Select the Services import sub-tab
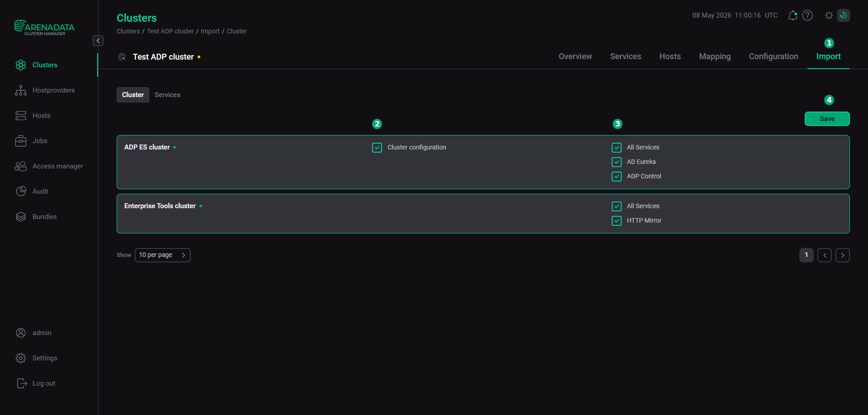The height and width of the screenshot is (415, 868). 167,95
